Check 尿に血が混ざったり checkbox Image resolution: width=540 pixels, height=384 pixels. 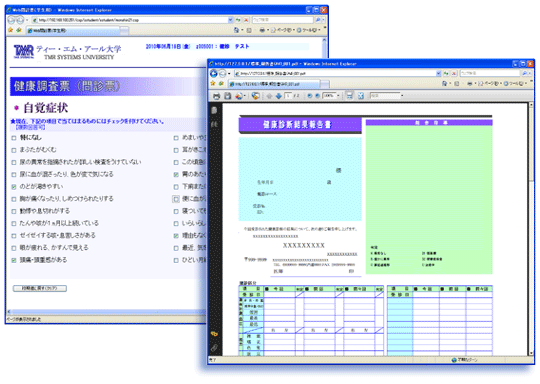coord(14,175)
